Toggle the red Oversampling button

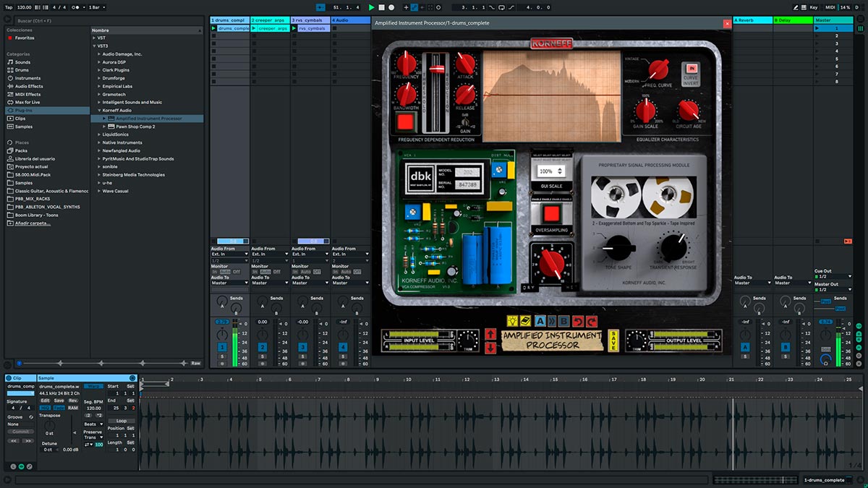pyautogui.click(x=550, y=215)
